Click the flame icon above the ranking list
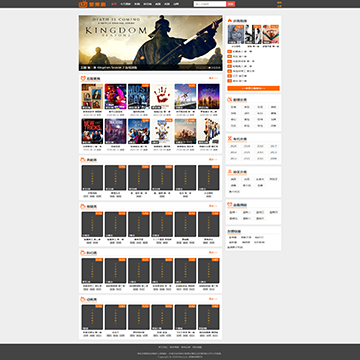This screenshot has width=360, height=360. pyautogui.click(x=229, y=21)
